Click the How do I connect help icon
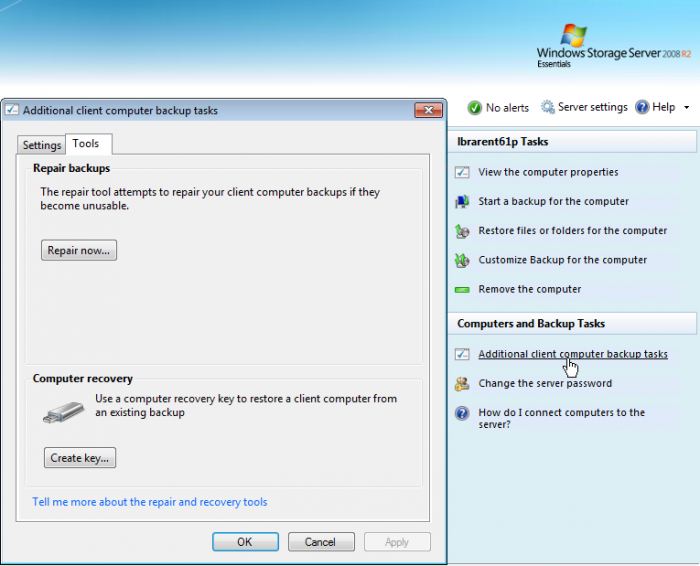 click(462, 413)
